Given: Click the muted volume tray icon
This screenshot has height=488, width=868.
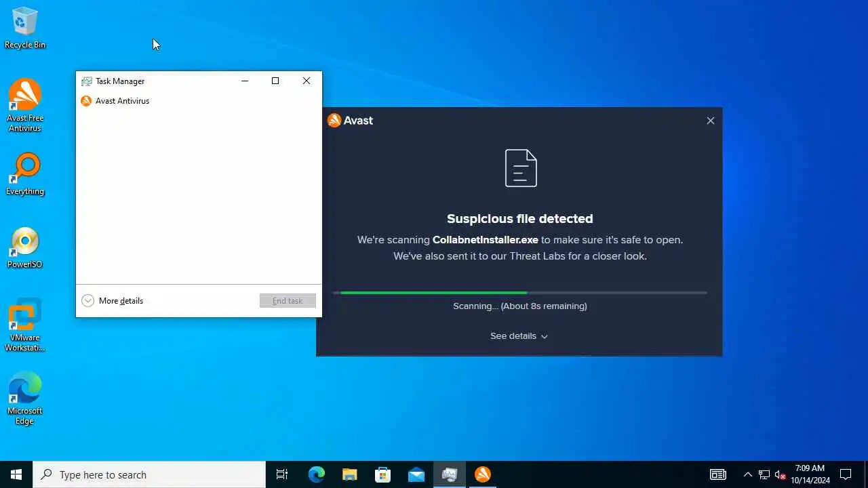Looking at the screenshot, I should pos(780,474).
